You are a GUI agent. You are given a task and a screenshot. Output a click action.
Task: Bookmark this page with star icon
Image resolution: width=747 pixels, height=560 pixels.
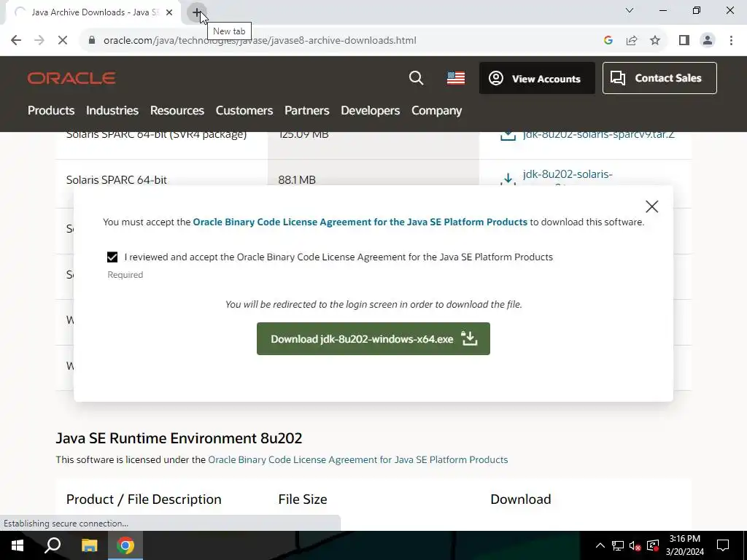[655, 41]
